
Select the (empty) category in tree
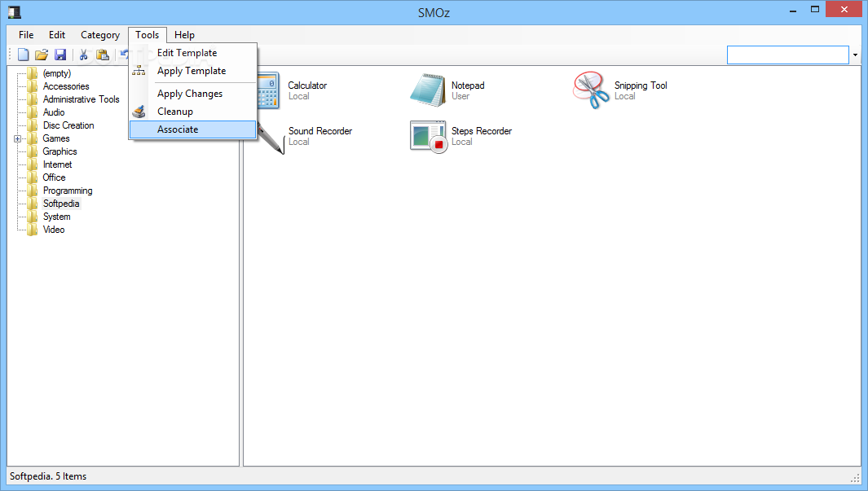[x=57, y=73]
